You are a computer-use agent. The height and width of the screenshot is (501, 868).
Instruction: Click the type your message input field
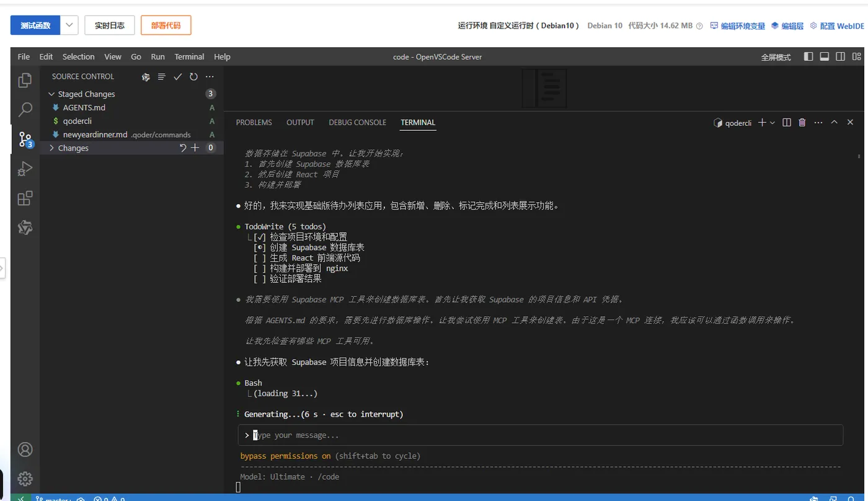(x=434, y=435)
